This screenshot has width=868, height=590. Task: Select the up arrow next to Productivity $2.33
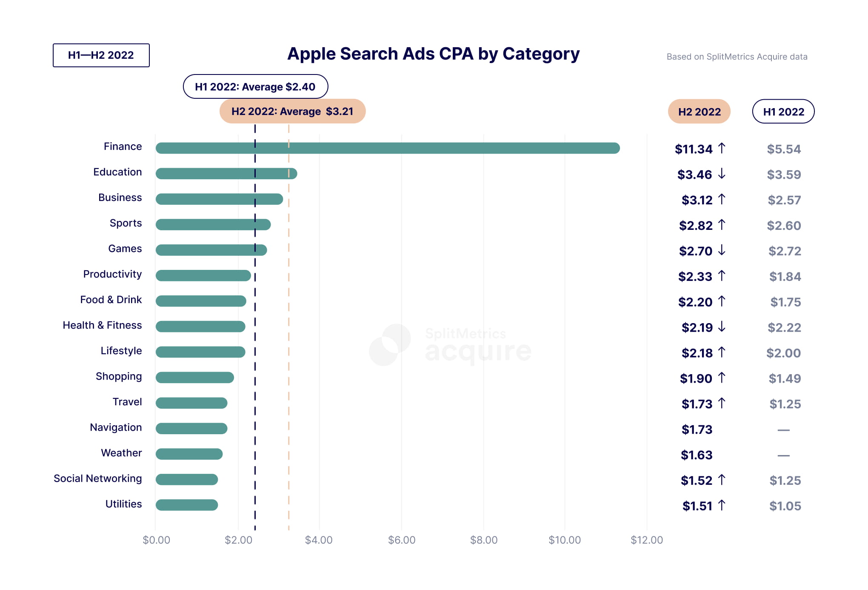(722, 276)
